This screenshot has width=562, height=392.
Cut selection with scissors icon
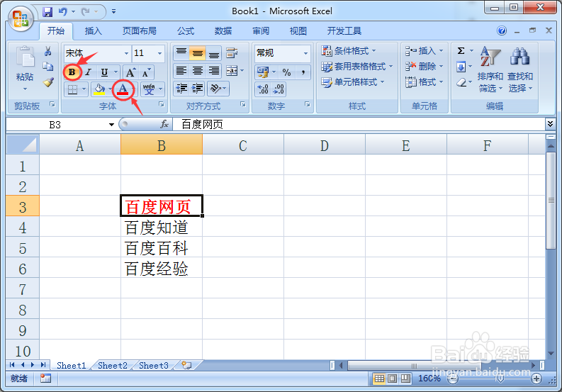pos(47,51)
